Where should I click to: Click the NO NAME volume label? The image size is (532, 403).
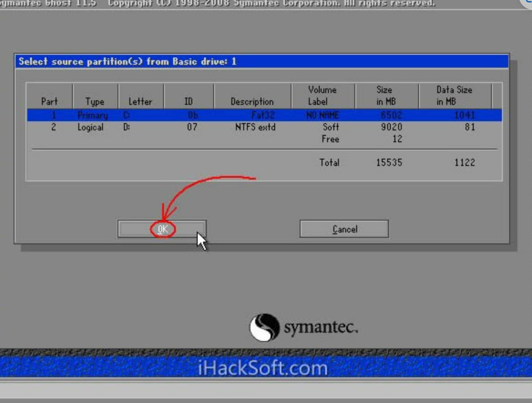coord(322,115)
